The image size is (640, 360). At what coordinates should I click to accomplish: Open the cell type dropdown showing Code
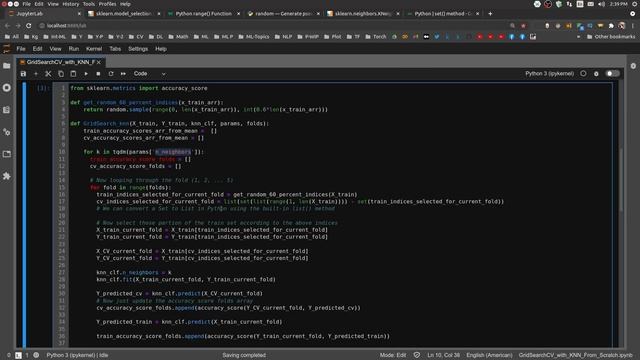(149, 74)
